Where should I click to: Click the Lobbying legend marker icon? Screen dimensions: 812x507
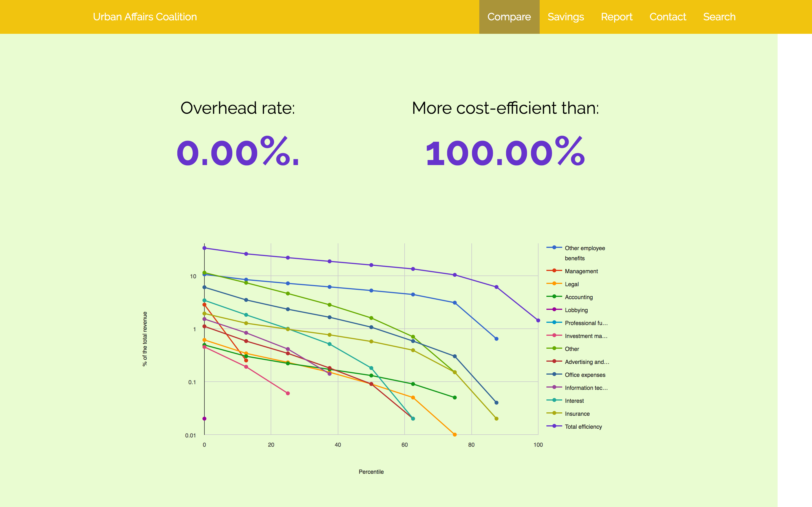(x=554, y=310)
